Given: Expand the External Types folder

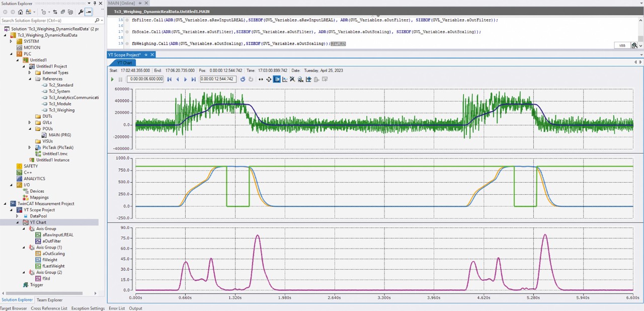Looking at the screenshot, I should click(30, 72).
